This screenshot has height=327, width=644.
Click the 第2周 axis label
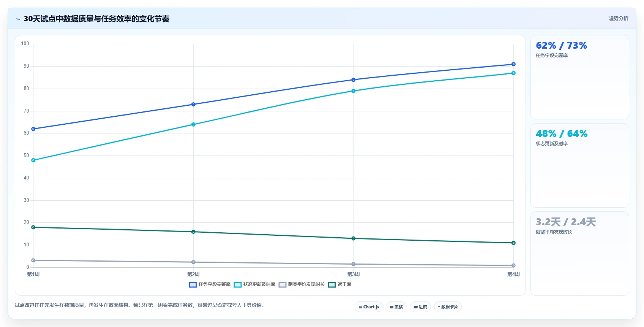[x=193, y=274]
